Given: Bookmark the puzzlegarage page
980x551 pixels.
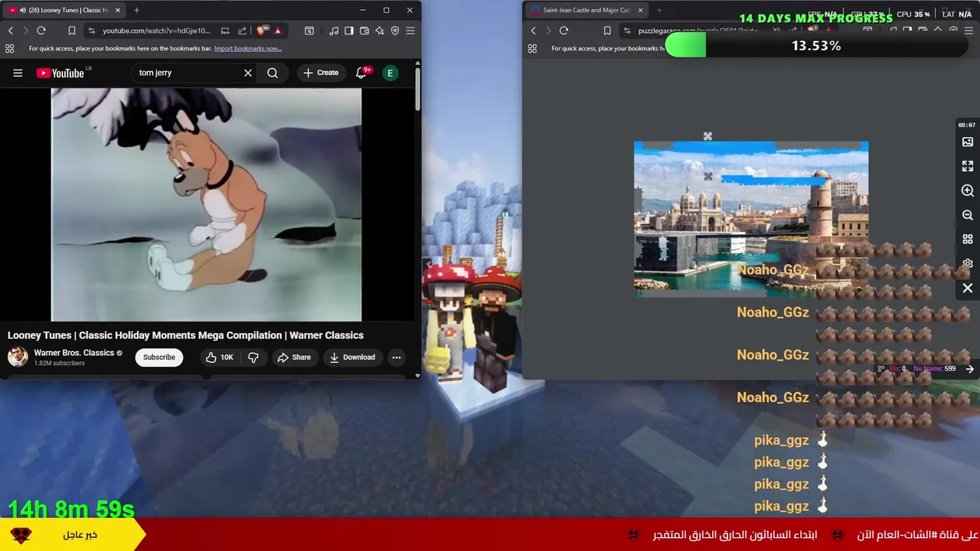Looking at the screenshot, I should tap(607, 31).
